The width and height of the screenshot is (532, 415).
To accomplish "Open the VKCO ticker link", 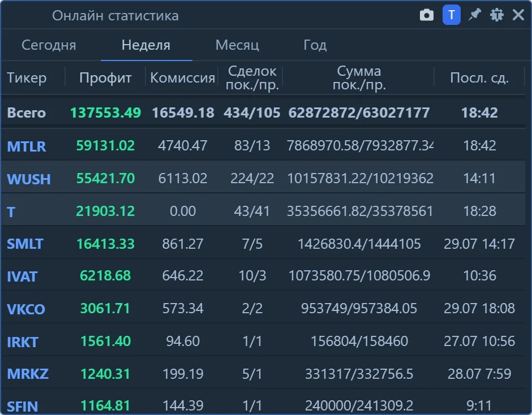I will tap(26, 309).
